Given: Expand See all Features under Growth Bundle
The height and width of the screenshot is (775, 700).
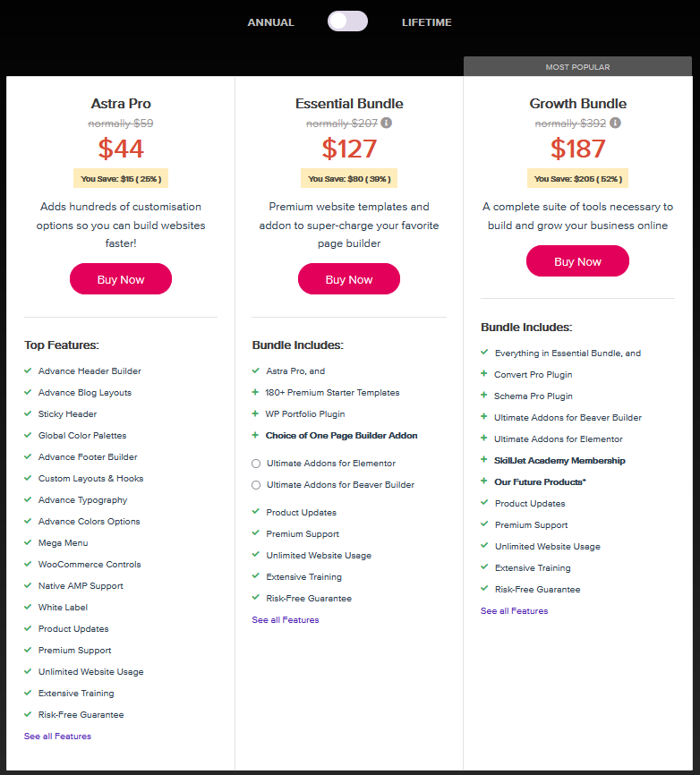Looking at the screenshot, I should 514,611.
